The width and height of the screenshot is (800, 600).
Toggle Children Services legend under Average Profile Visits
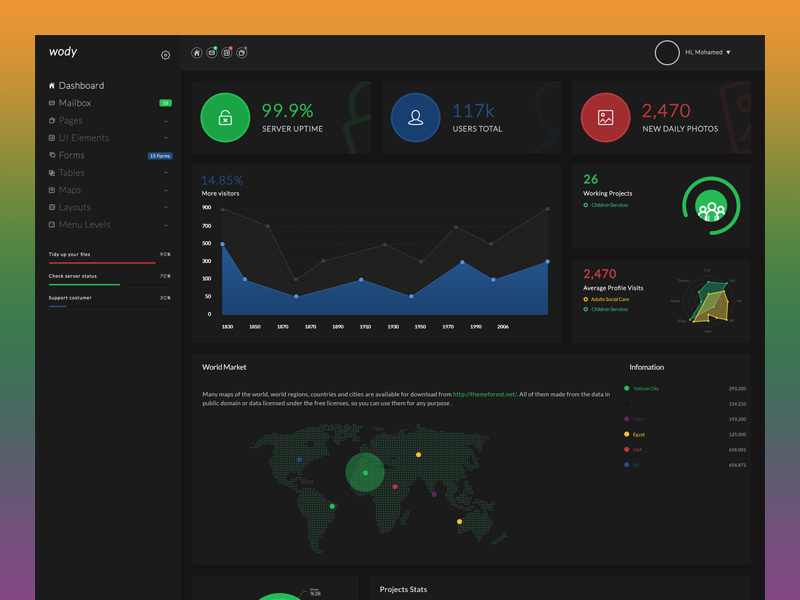point(606,309)
